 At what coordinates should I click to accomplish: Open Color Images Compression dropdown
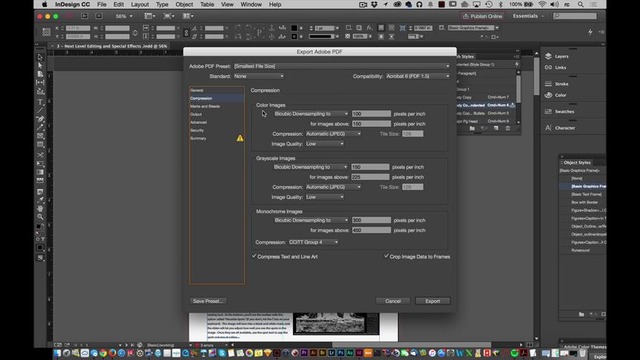point(333,134)
